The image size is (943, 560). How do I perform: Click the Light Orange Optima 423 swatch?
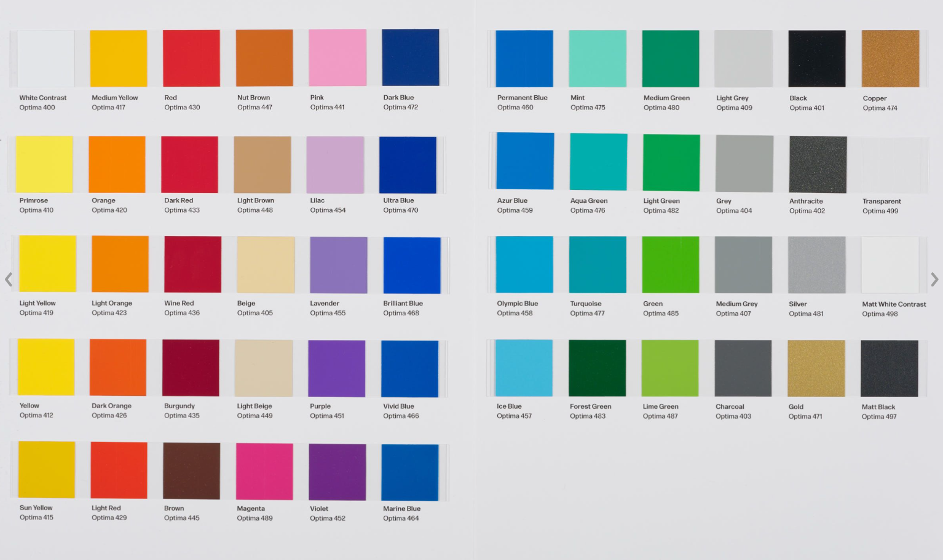[120, 264]
